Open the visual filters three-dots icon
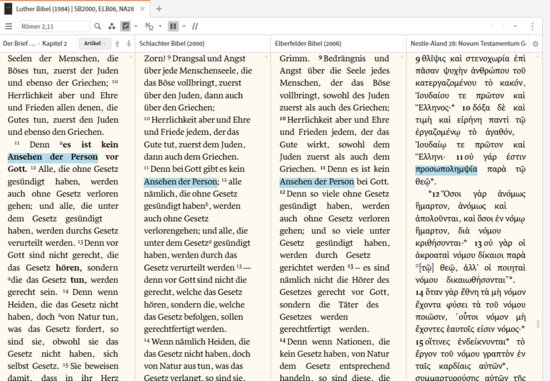Screen dimensions: 550x381 point(112,26)
